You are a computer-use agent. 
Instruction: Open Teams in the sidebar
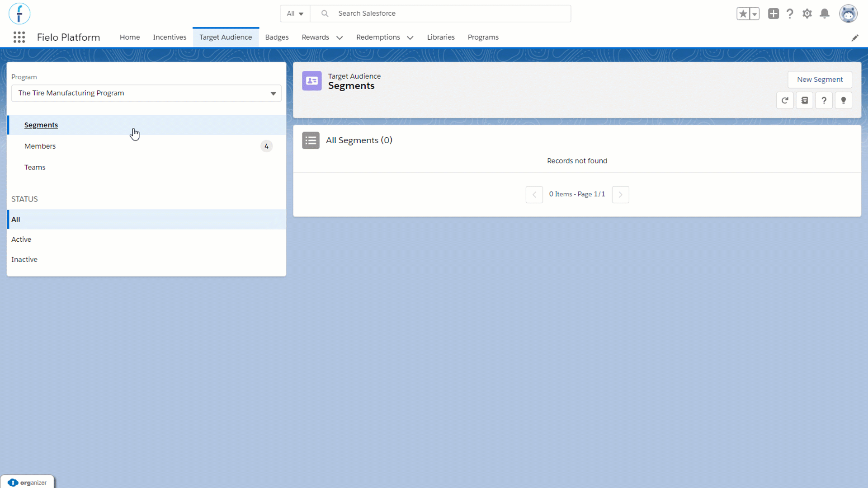(x=147, y=167)
